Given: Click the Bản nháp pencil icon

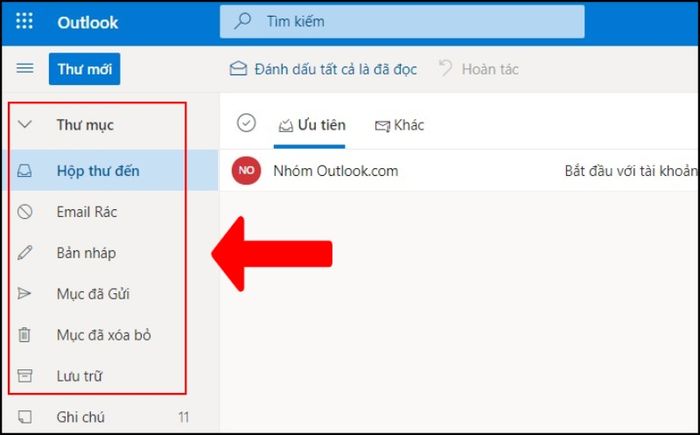Looking at the screenshot, I should click(25, 252).
